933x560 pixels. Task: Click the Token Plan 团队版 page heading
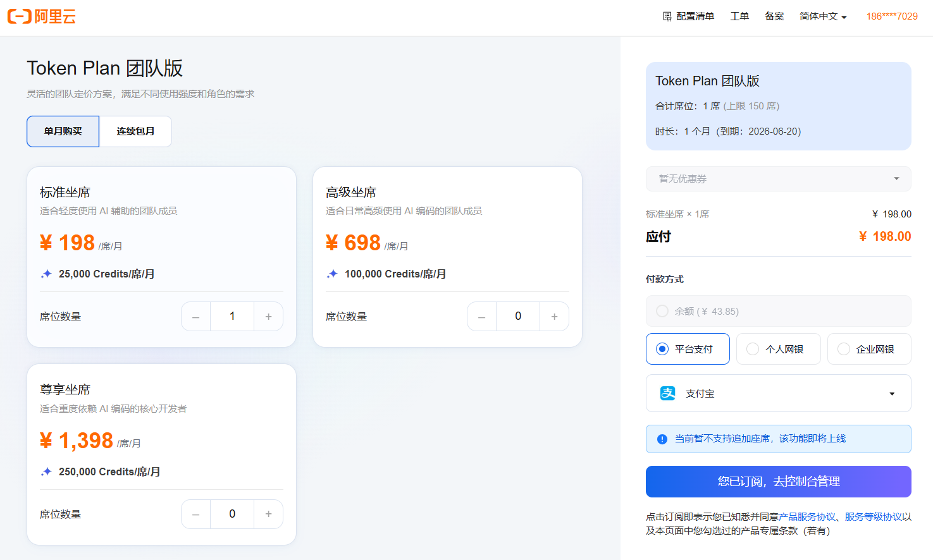tap(105, 68)
